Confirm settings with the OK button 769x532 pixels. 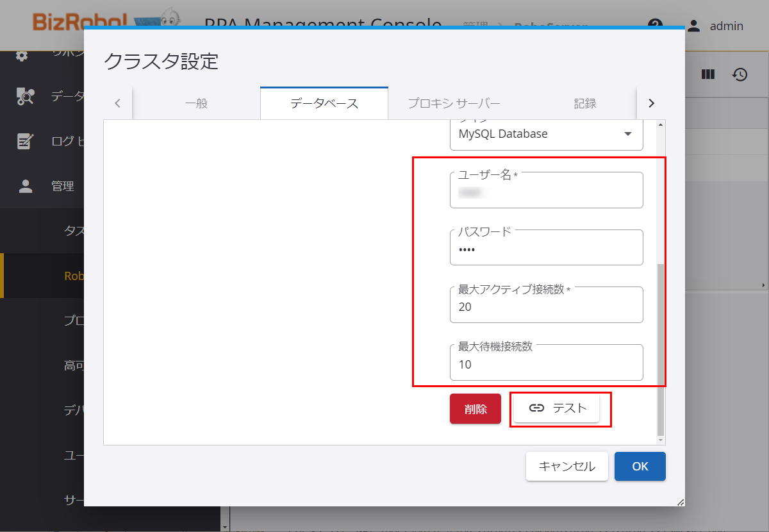click(x=640, y=467)
